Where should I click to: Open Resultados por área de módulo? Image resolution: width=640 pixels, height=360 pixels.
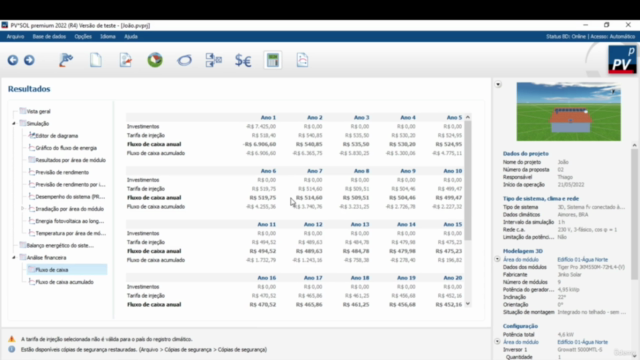71,160
